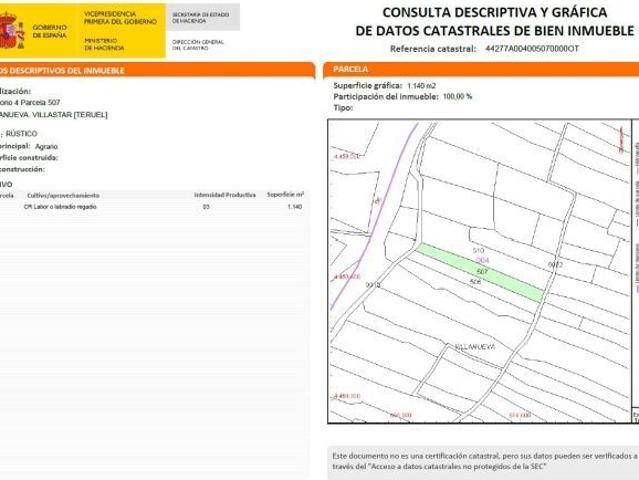Select the green highlighted parcel 507 on map
The image size is (639, 480).
[480, 273]
